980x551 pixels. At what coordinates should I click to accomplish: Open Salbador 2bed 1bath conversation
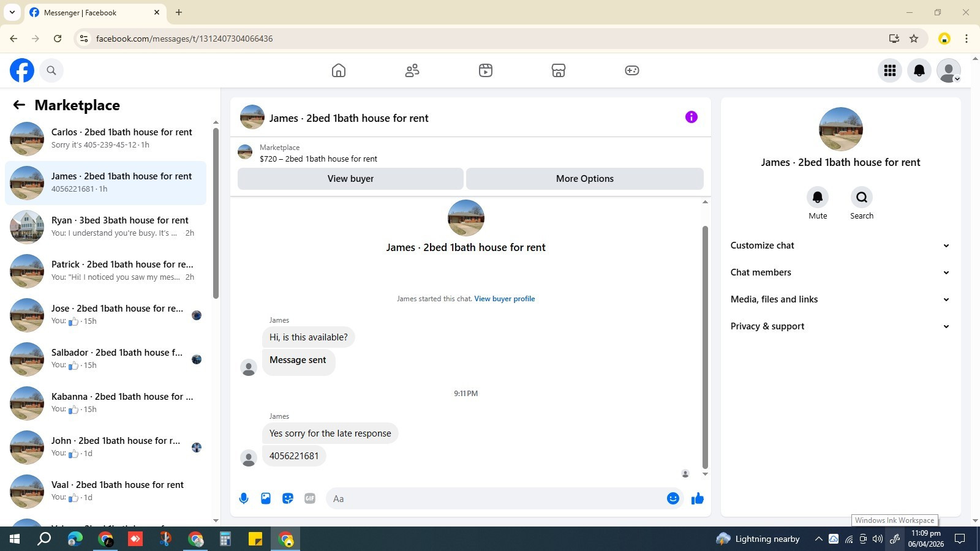[105, 359]
